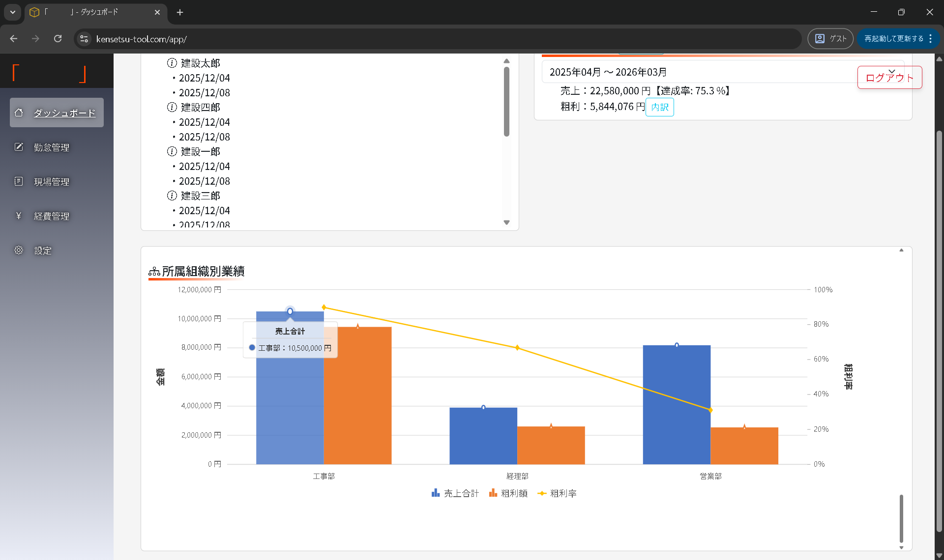Click the info icon beside 建設太郎
Viewport: 944px width, 560px height.
click(x=171, y=63)
